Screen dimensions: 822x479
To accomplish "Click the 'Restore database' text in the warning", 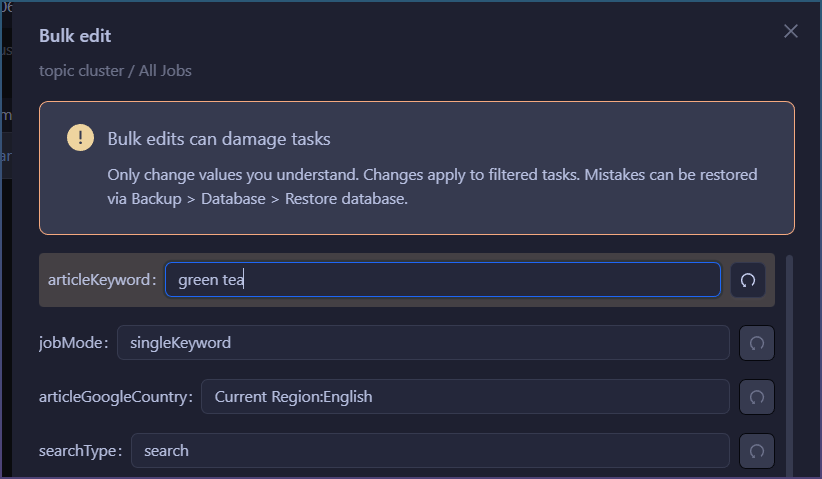I will (345, 198).
